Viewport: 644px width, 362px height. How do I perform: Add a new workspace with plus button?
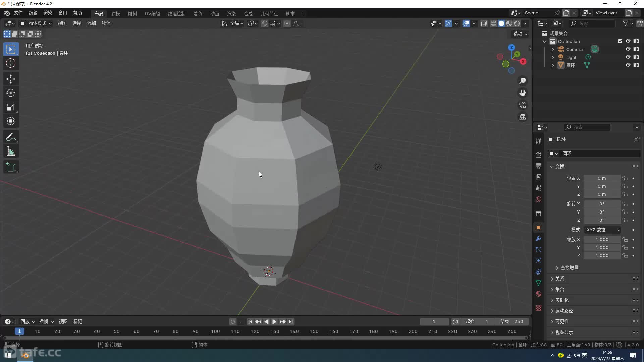pos(303,14)
